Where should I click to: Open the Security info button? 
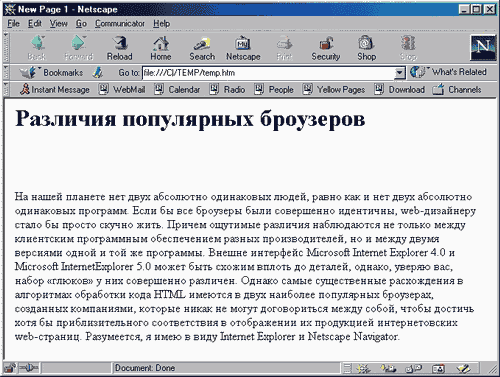pyautogui.click(x=326, y=48)
